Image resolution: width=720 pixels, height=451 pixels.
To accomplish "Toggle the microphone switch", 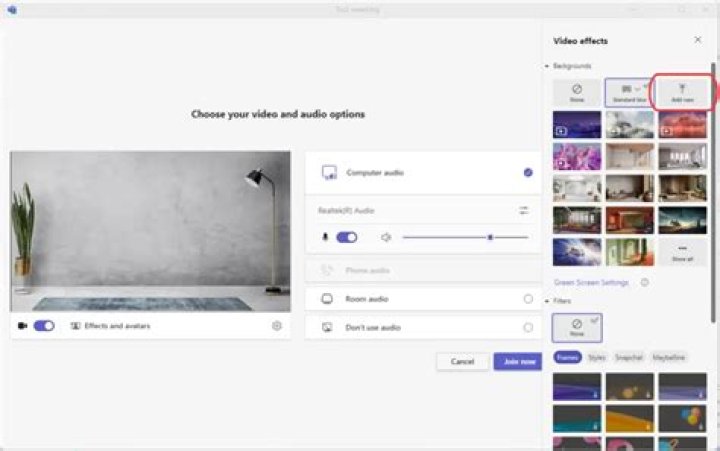I will tap(347, 238).
